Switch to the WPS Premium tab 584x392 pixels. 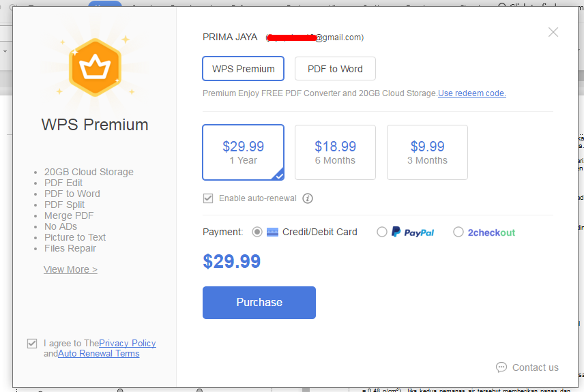tap(243, 69)
